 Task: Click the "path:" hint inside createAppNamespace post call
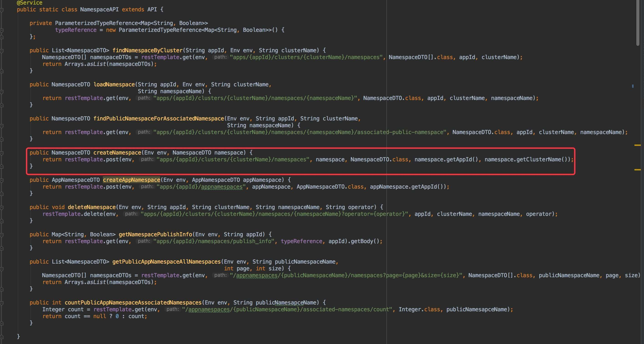pyautogui.click(x=147, y=187)
